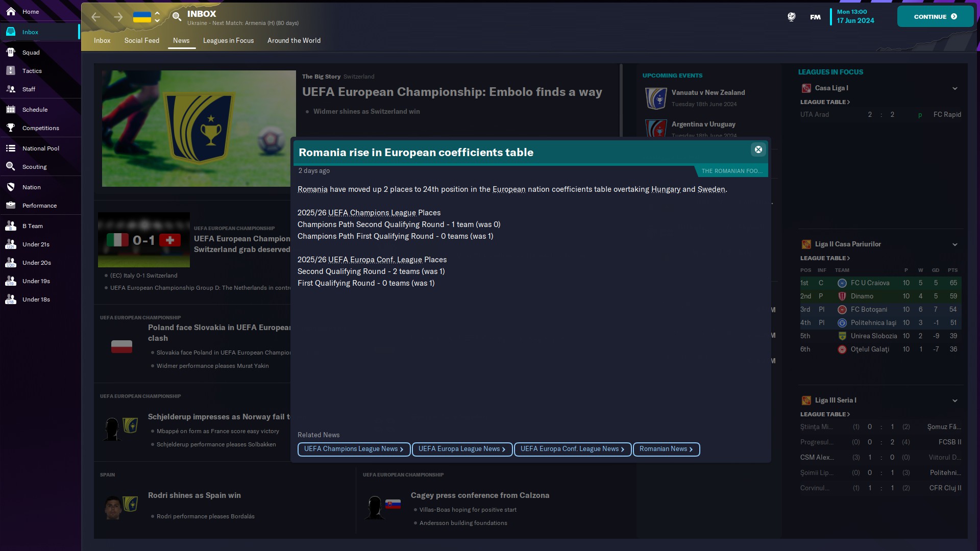Click the search magnifier icon in header

(x=177, y=17)
